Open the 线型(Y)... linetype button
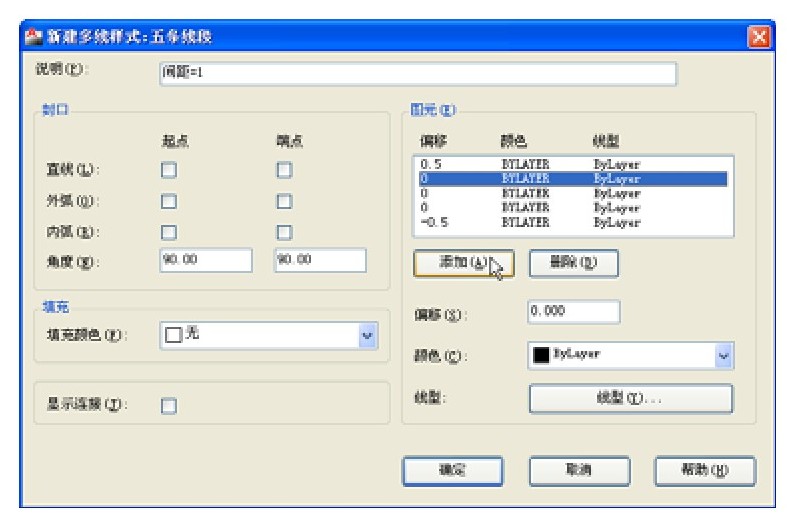Image resolution: width=787 pixels, height=521 pixels. pyautogui.click(x=631, y=399)
